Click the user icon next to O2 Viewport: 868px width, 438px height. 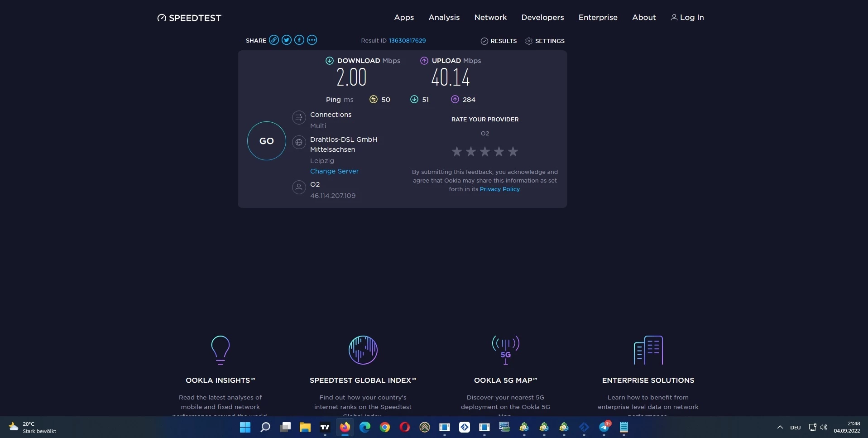pyautogui.click(x=299, y=187)
